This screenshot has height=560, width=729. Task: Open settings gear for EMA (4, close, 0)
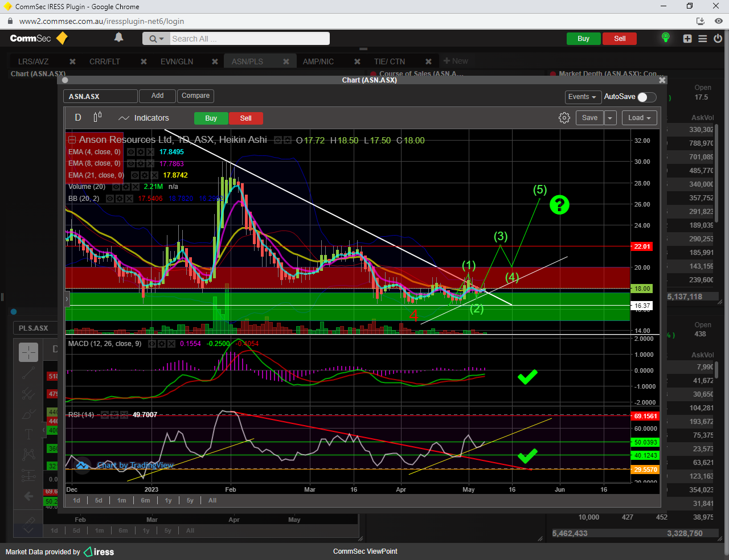[140, 152]
